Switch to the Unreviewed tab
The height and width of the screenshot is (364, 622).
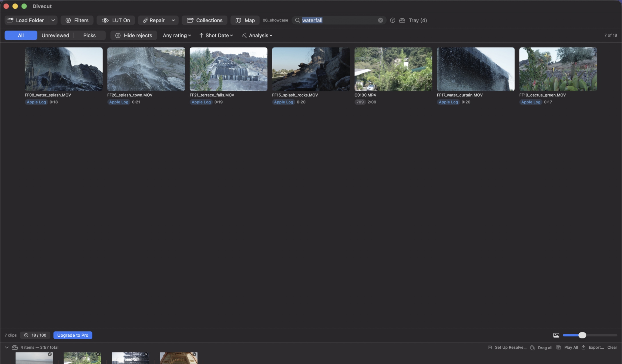(55, 35)
